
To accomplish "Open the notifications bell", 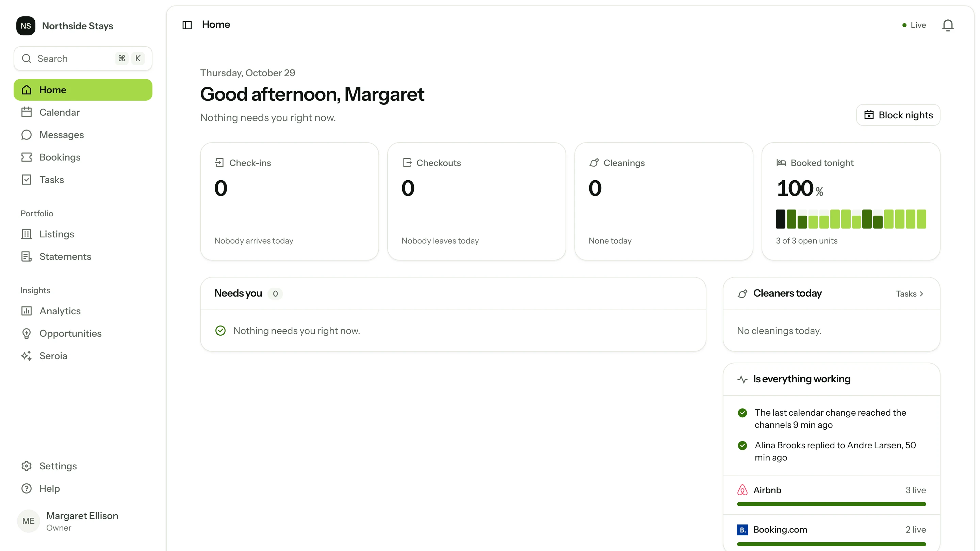I will point(948,26).
